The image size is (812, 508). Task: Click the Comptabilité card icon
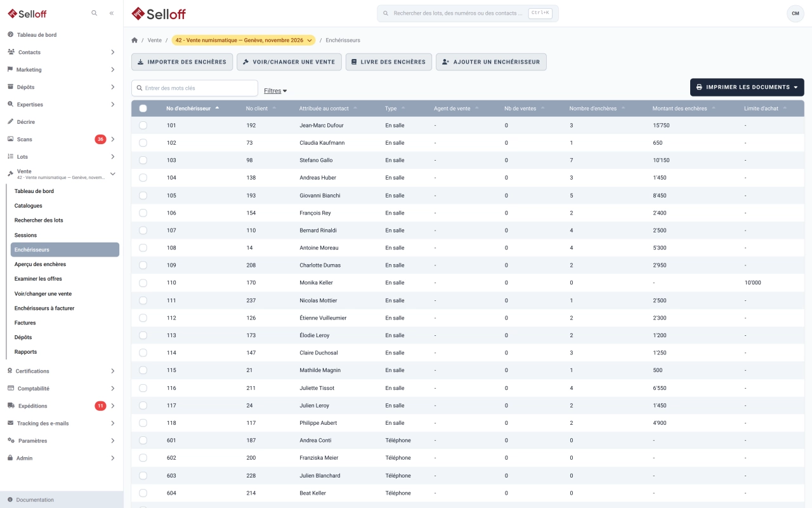[x=11, y=388]
